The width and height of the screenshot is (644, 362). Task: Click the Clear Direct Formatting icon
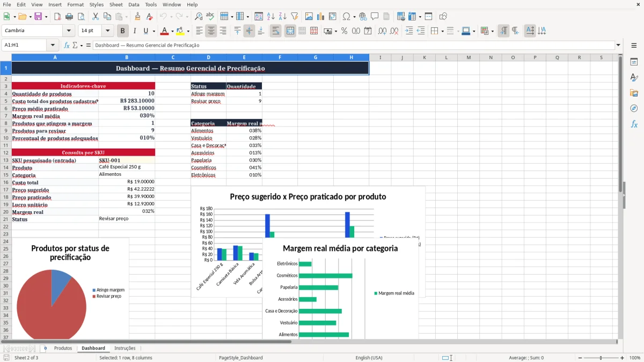click(149, 17)
